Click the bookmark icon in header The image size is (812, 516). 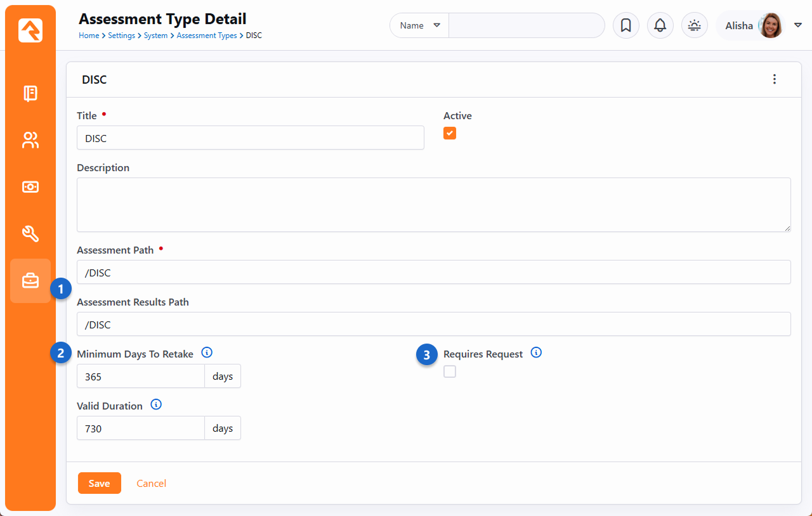(625, 25)
